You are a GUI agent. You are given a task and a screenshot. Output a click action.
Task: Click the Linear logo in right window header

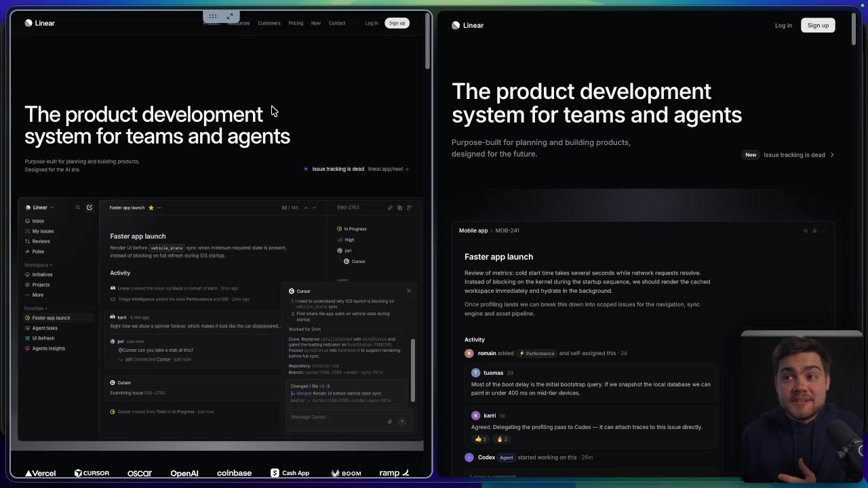[x=468, y=25]
